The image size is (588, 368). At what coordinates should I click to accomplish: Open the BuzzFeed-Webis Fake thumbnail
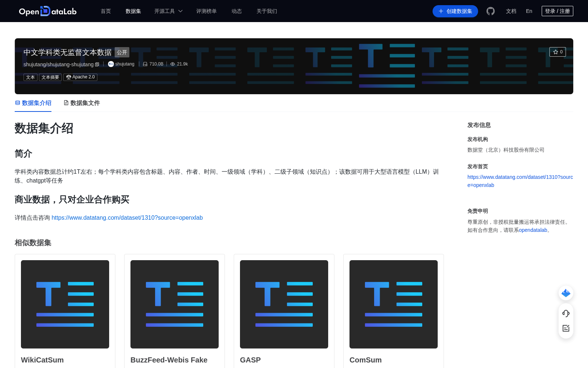pos(175,304)
